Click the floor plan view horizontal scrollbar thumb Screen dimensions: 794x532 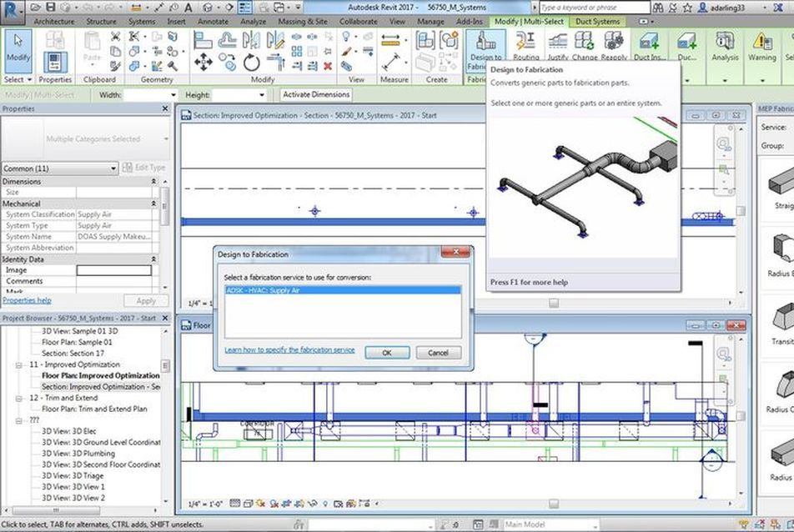pyautogui.click(x=554, y=504)
